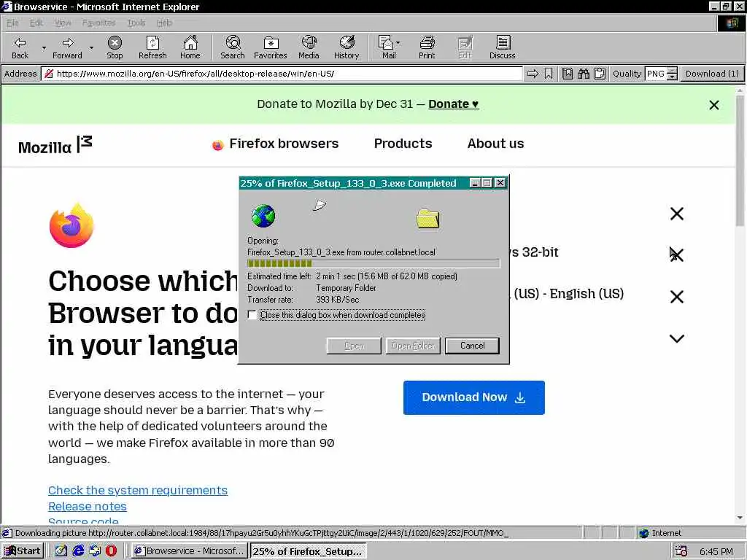Open 'Check the system requirements' link
The image size is (747, 560).
(x=138, y=490)
